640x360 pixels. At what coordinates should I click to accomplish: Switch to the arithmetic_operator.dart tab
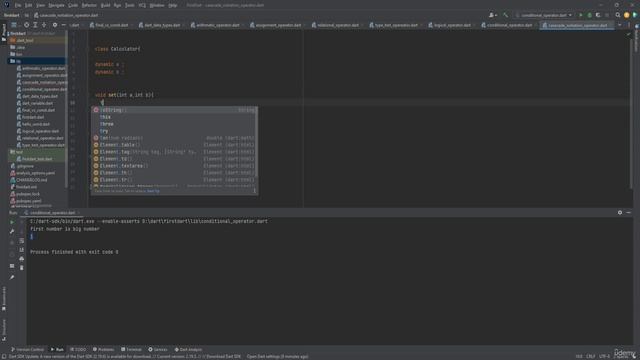tap(217, 25)
